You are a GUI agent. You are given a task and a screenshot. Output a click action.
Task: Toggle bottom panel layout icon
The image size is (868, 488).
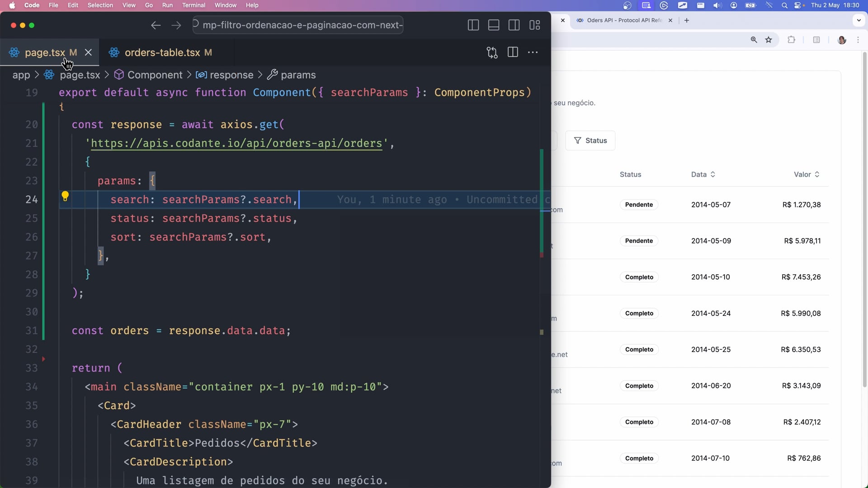pos(494,25)
